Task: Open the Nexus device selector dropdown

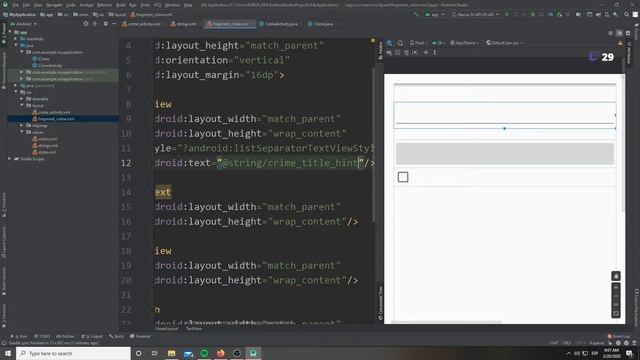Action: (476, 14)
